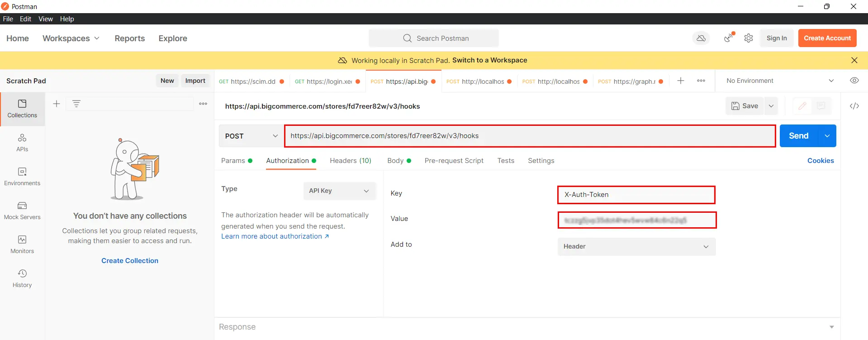The image size is (868, 340).
Task: Open the View menu
Action: pyautogui.click(x=46, y=19)
